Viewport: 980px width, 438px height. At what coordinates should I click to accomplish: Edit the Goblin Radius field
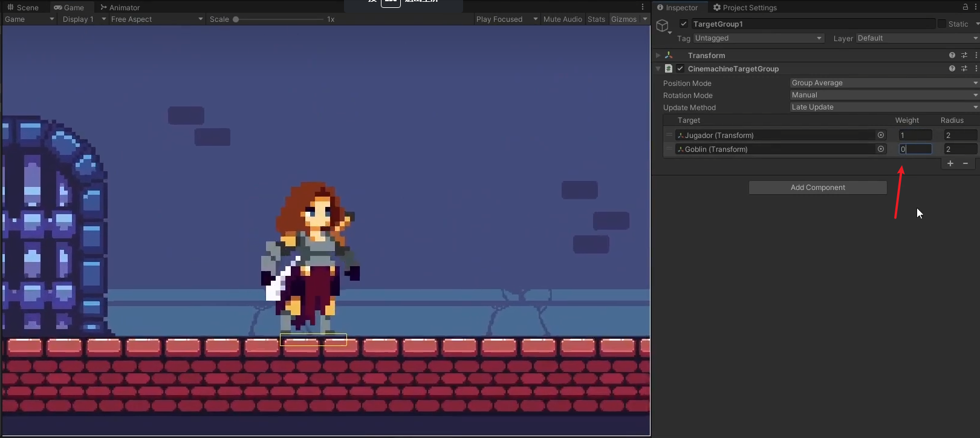[x=961, y=149]
